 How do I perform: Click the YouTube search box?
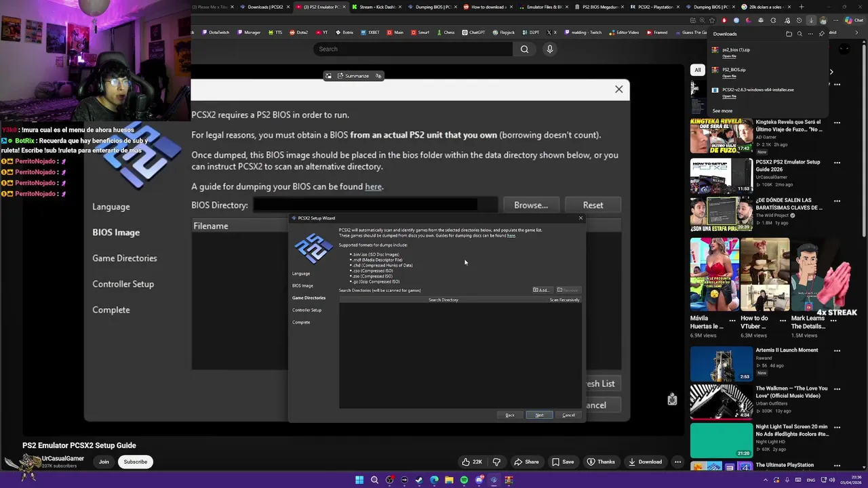(412, 49)
